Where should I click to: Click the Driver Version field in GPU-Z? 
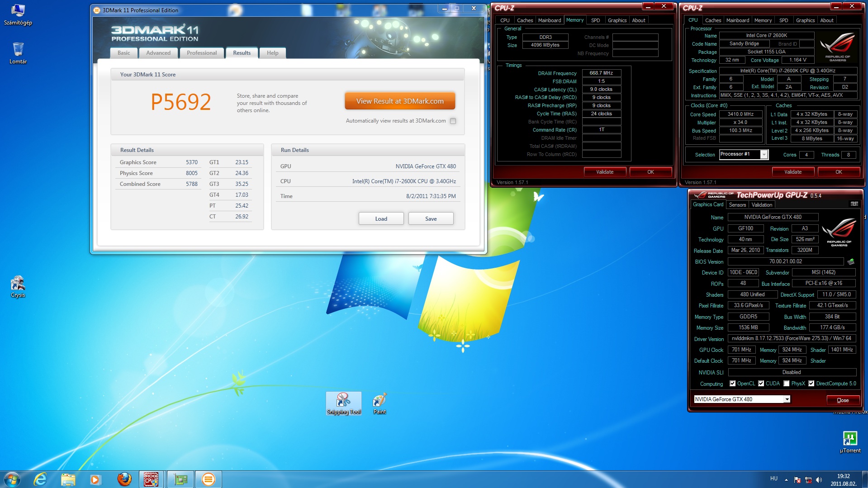792,338
